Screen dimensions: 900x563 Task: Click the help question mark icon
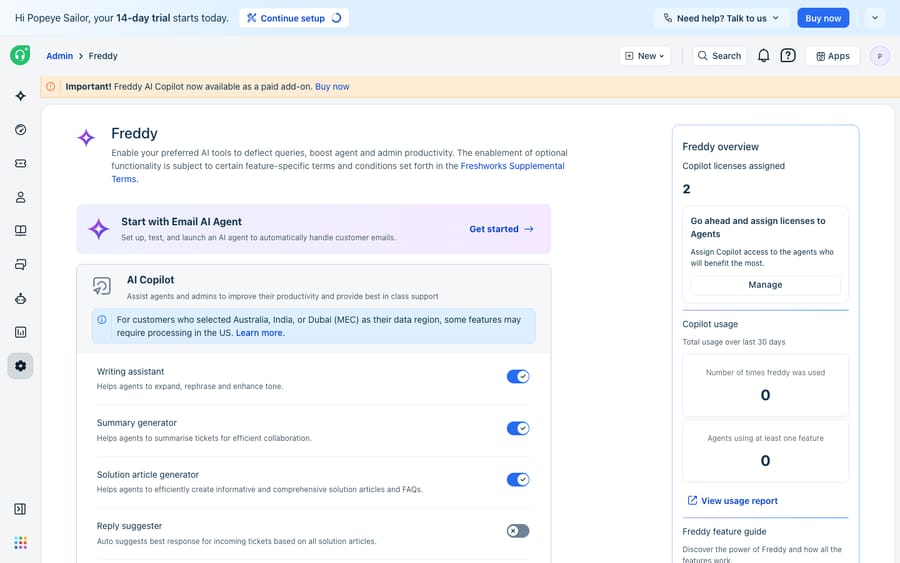(x=788, y=56)
